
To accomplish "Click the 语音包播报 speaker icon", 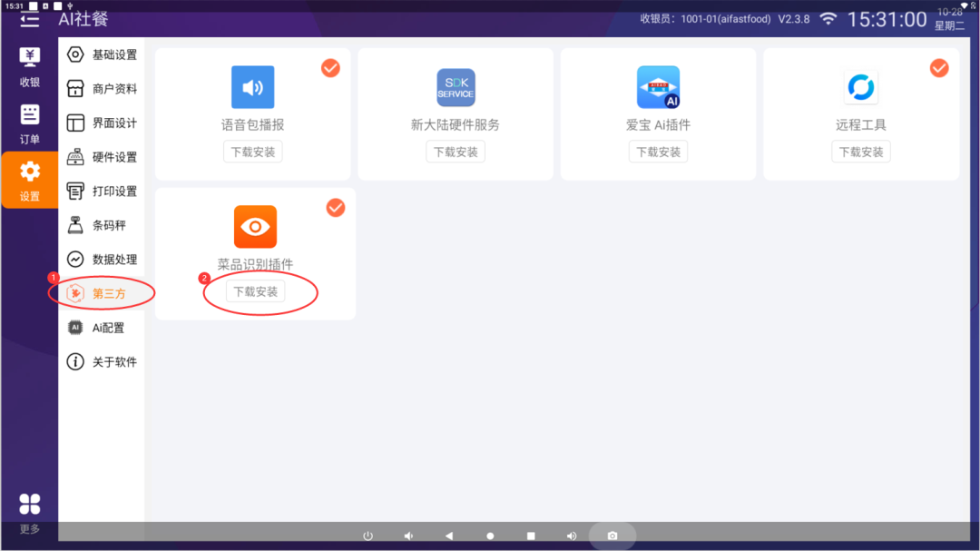I will [252, 87].
